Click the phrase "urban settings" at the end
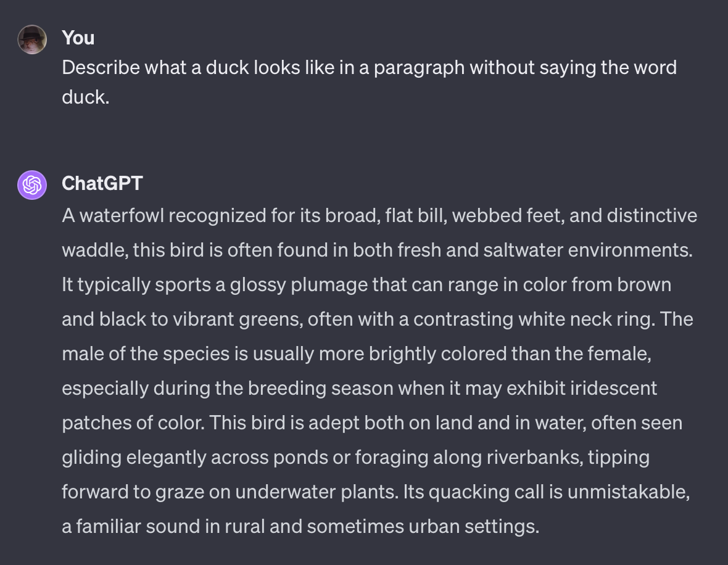Image resolution: width=728 pixels, height=565 pixels. [x=485, y=527]
